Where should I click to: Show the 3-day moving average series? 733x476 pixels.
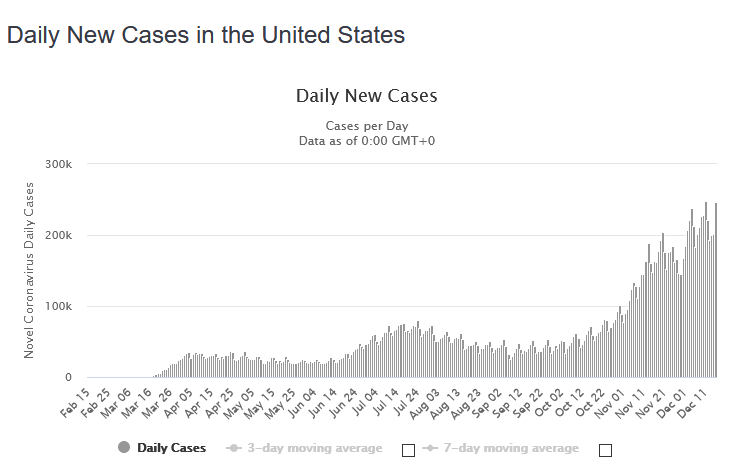[x=315, y=448]
